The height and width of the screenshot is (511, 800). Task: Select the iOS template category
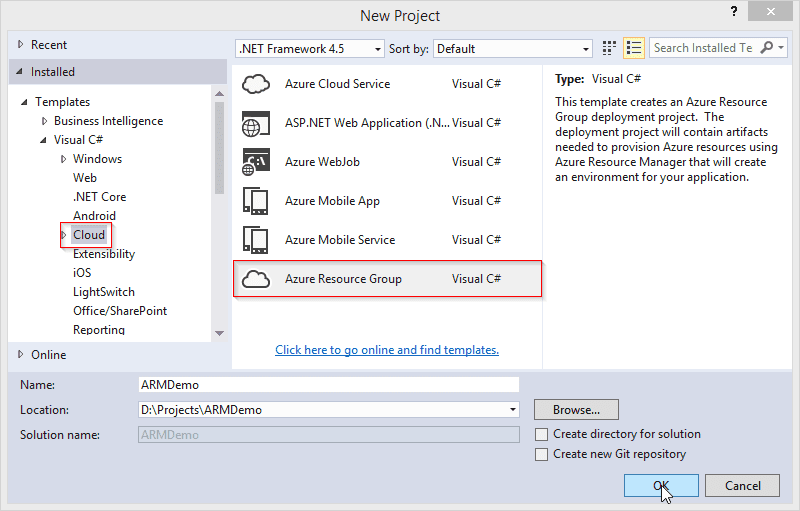pyautogui.click(x=82, y=273)
